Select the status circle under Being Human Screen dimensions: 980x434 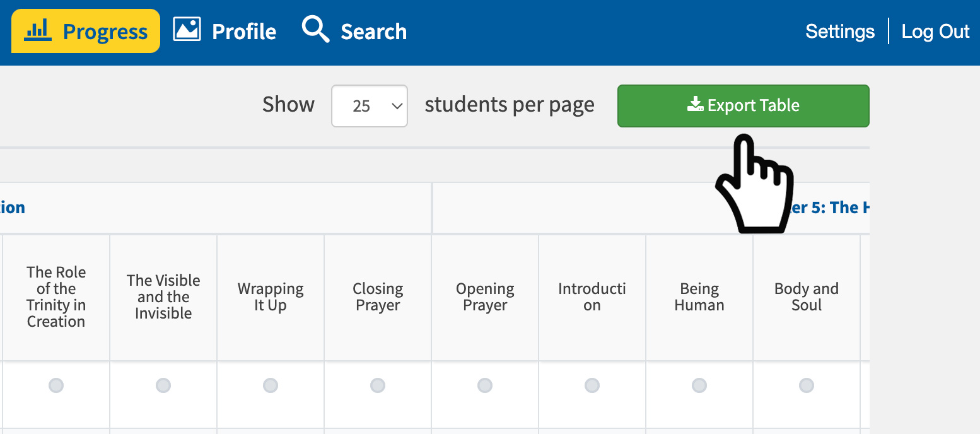click(x=699, y=385)
